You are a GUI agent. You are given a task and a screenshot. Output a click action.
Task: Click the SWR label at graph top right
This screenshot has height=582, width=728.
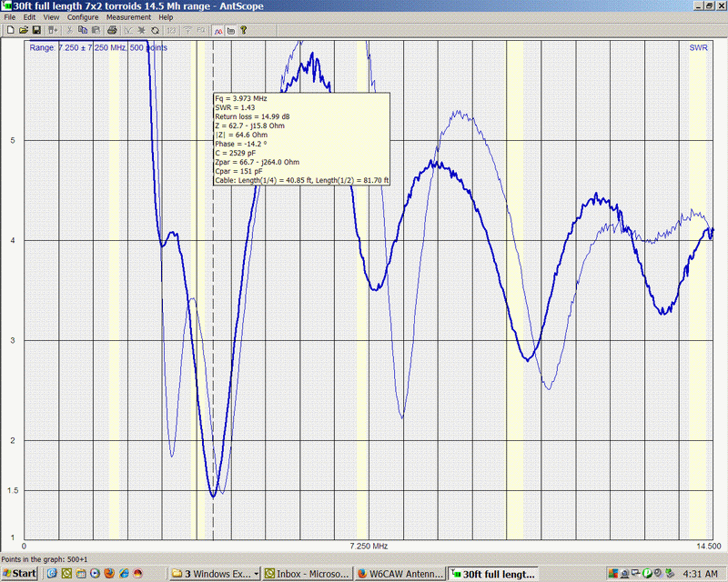pyautogui.click(x=698, y=48)
